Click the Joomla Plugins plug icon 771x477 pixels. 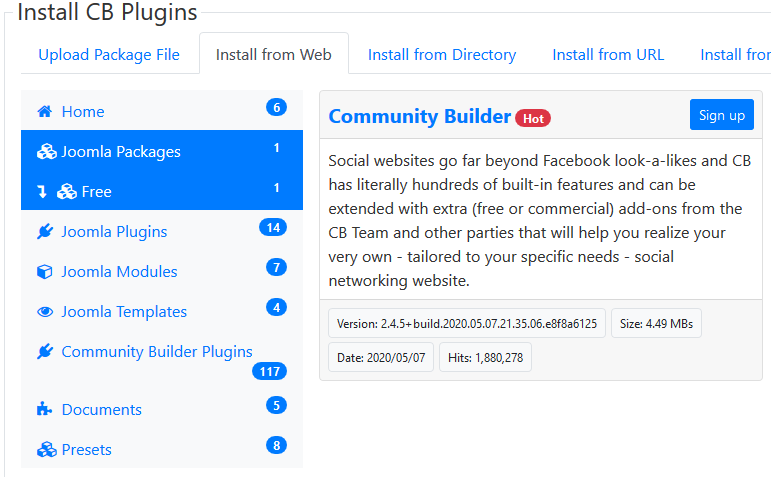[x=45, y=232]
